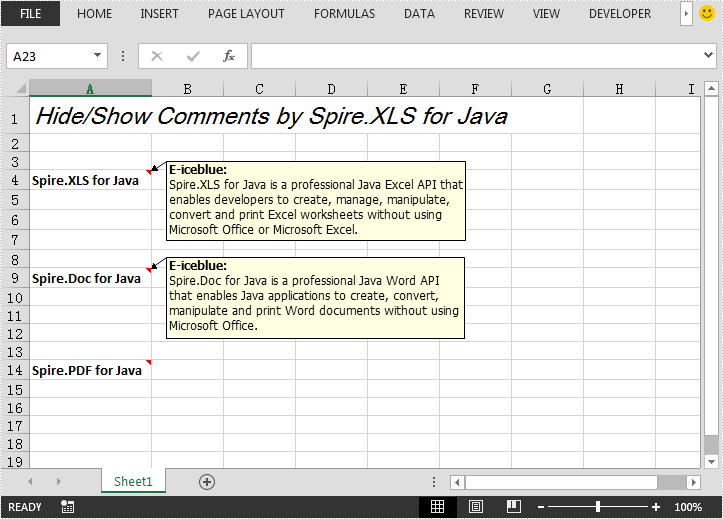Click the macro recording status icon
The width and height of the screenshot is (723, 519).
tap(67, 507)
